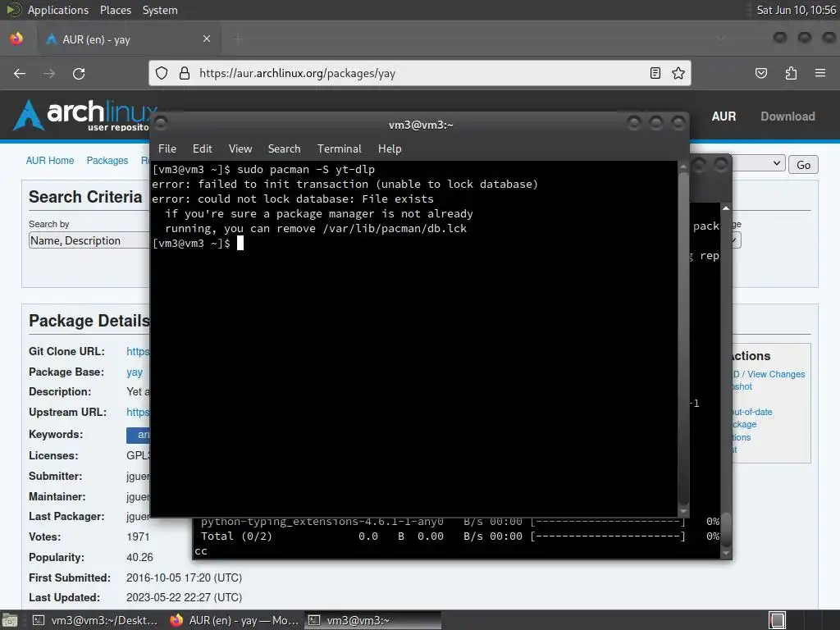Click the Packages link

point(107,161)
